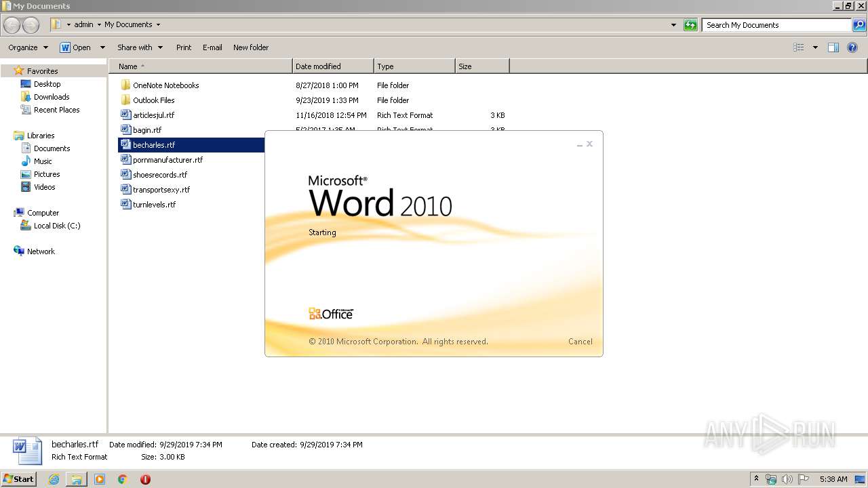Click the Forward navigation arrow

pyautogui.click(x=31, y=25)
